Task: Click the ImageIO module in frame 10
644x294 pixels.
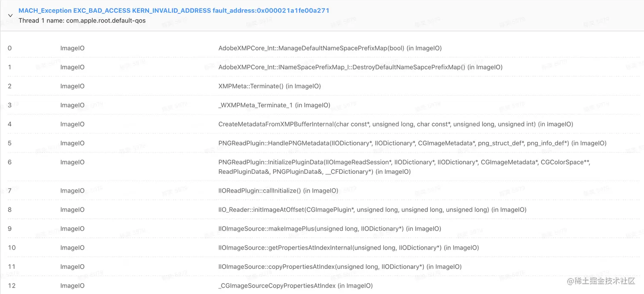Action: pyautogui.click(x=72, y=248)
